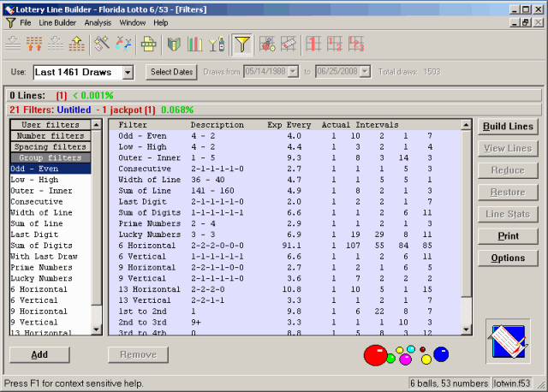Screen dimensions: 548x392
Task: Expand the Number filters section header
Action: tap(51, 135)
